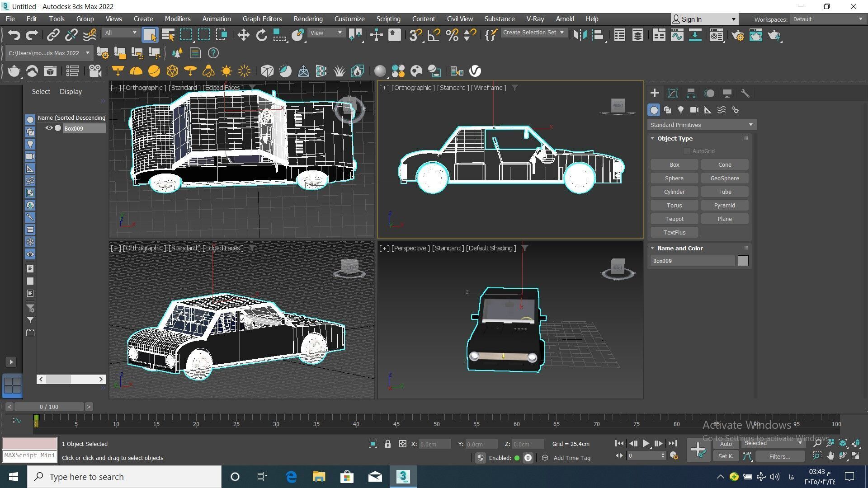
Task: Open the V-Ray menu
Action: [x=535, y=19]
